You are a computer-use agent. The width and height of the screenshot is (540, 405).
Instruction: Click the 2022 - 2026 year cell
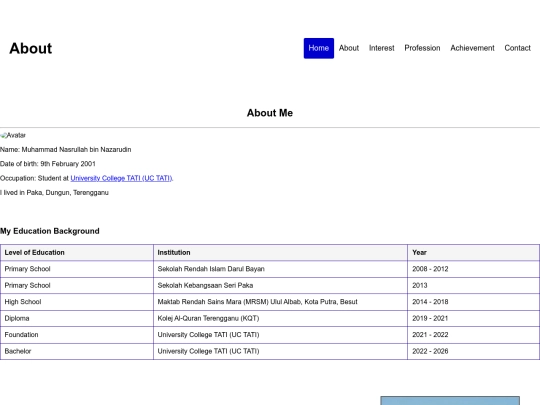point(474,351)
